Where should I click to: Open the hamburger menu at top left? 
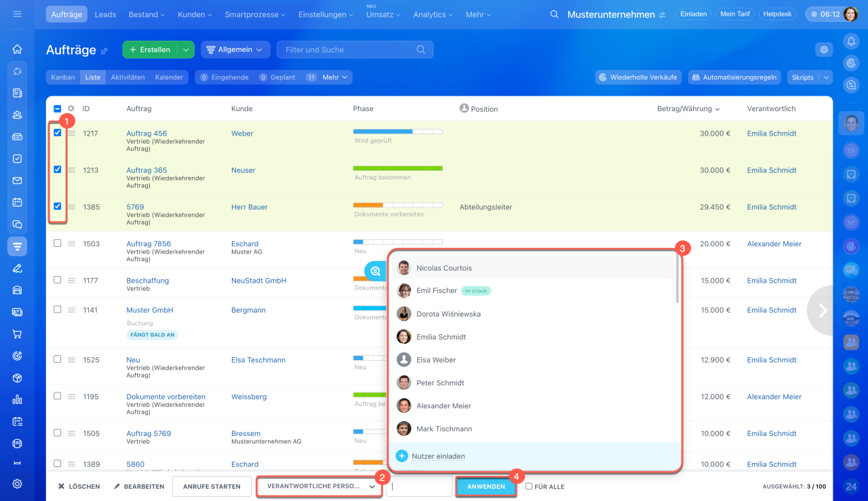pos(17,14)
